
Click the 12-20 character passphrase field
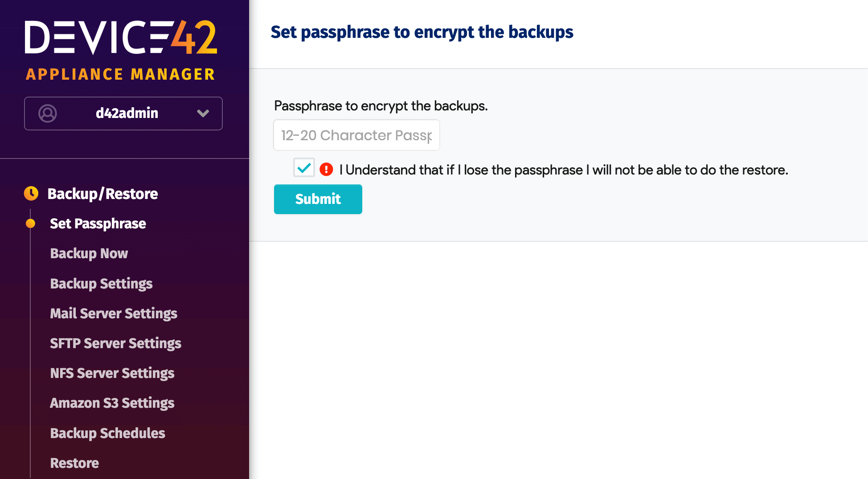pos(356,135)
